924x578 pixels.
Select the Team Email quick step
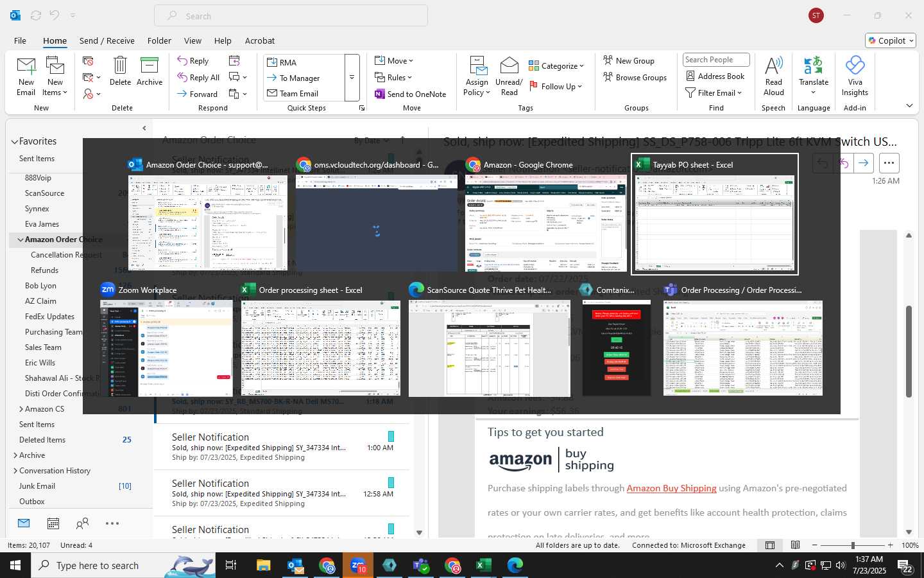[304, 93]
